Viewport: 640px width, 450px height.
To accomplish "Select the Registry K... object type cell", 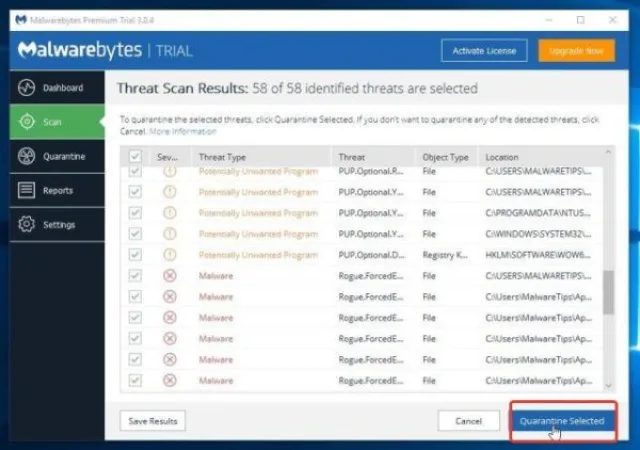I will pyautogui.click(x=445, y=255).
